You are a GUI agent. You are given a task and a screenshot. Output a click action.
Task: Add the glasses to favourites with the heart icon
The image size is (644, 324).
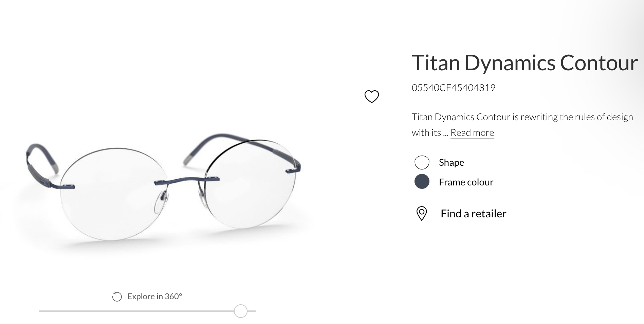click(371, 96)
